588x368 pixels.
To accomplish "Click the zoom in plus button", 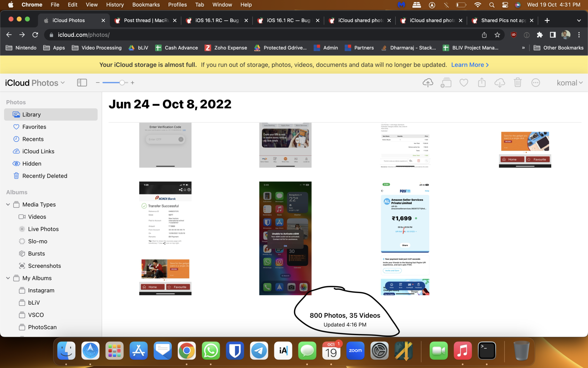I will point(133,83).
